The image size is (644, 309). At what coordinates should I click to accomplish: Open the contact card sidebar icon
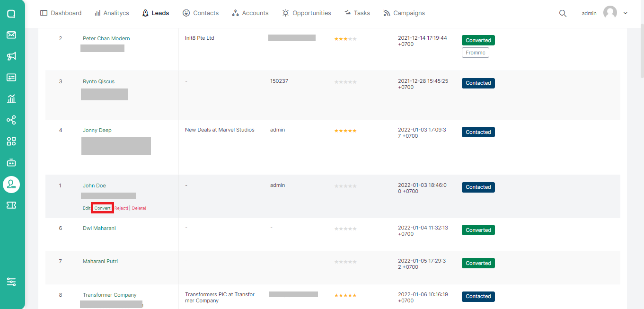(x=11, y=78)
